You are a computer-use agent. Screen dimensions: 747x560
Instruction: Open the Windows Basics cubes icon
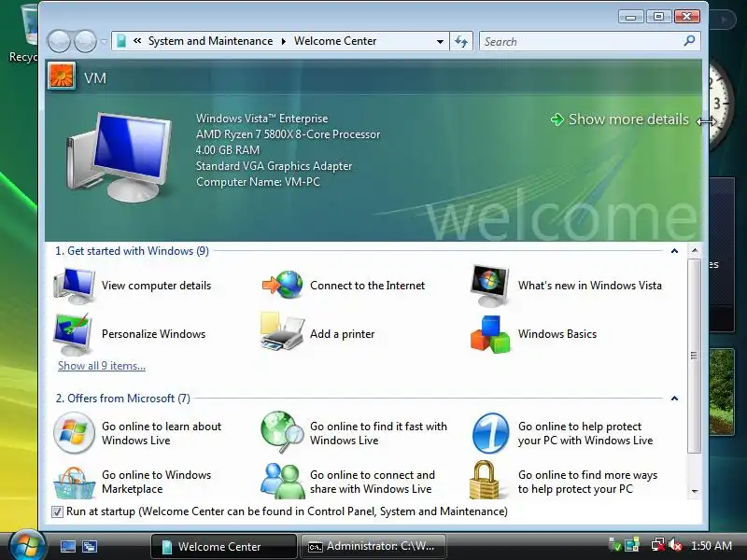click(489, 334)
